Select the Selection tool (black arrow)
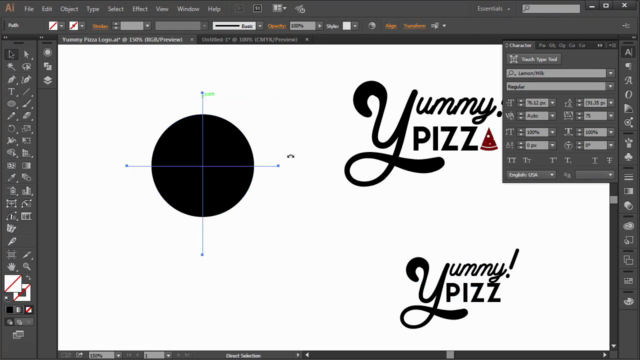 tap(11, 54)
